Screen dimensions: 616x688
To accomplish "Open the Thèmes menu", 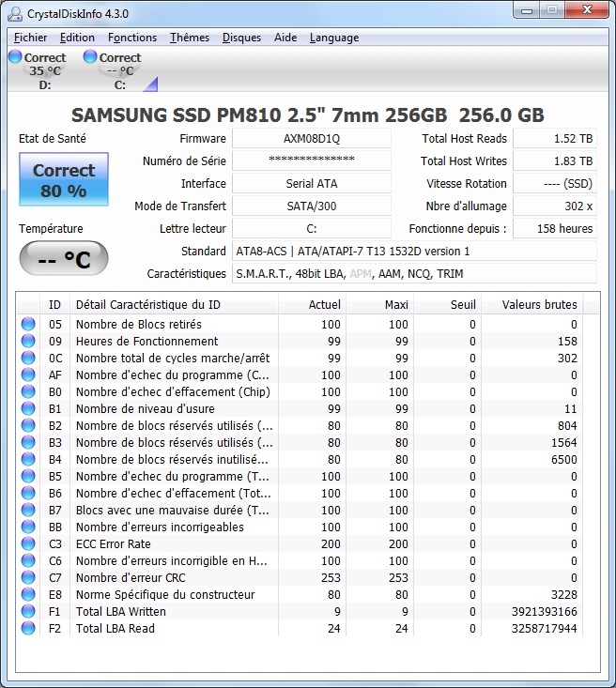I will pyautogui.click(x=190, y=38).
